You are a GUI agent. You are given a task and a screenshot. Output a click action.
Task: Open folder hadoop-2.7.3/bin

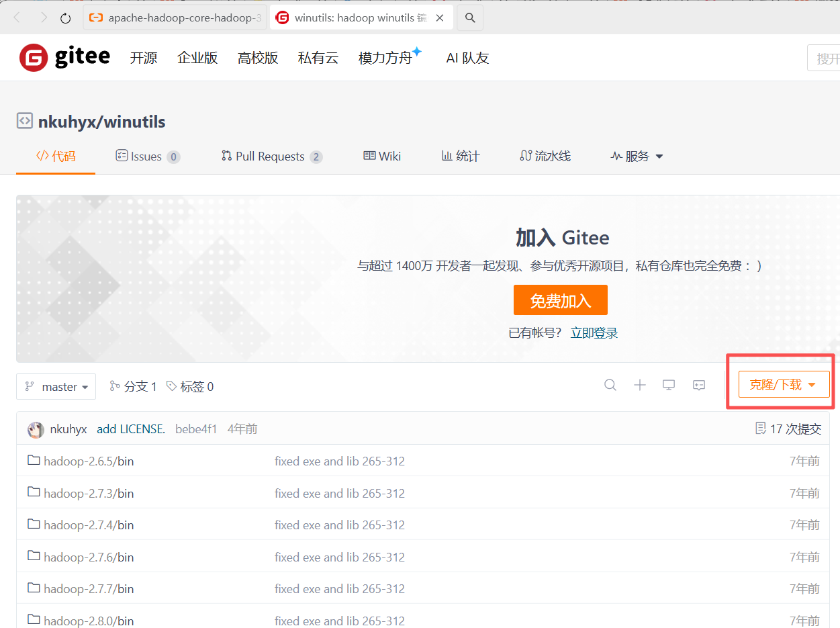(89, 494)
